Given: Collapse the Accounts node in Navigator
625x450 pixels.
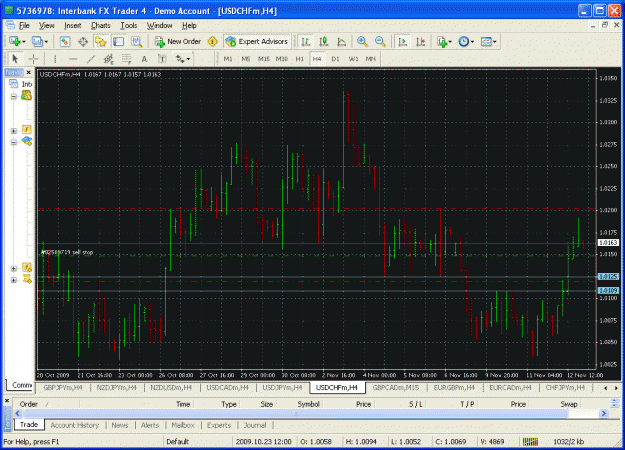Looking at the screenshot, I should 14,96.
